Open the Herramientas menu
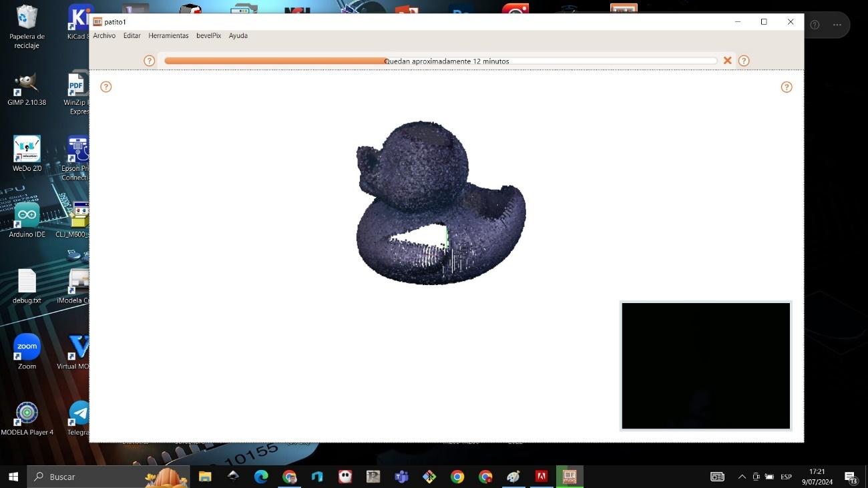The image size is (868, 488). click(x=168, y=36)
